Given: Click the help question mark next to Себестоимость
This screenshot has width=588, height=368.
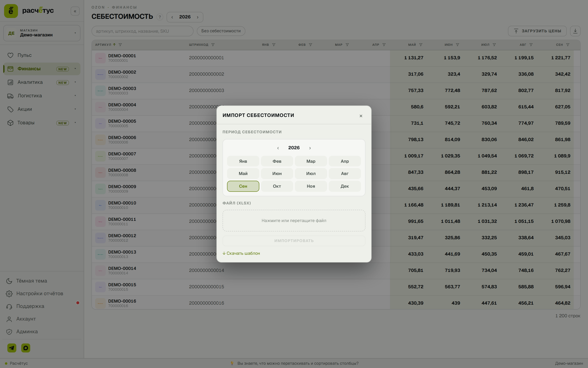Looking at the screenshot, I should pyautogui.click(x=160, y=17).
